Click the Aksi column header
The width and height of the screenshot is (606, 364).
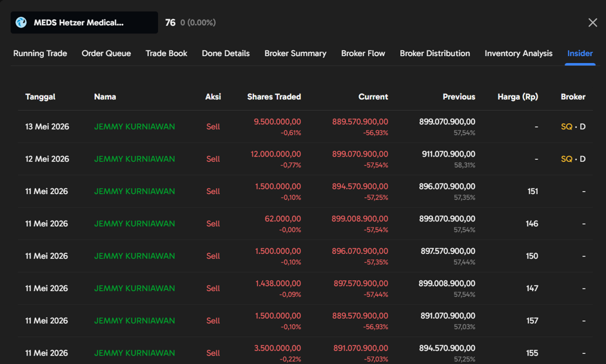coord(213,97)
